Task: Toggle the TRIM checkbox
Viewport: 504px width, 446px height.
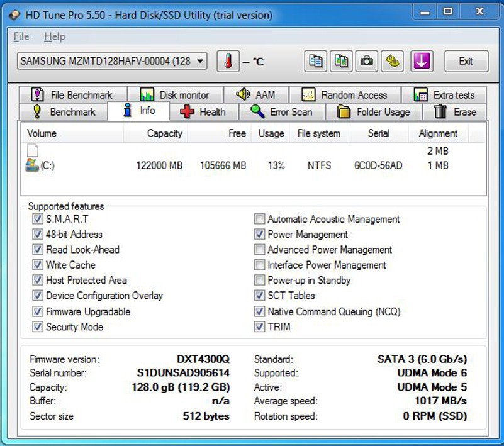Action: [x=259, y=327]
